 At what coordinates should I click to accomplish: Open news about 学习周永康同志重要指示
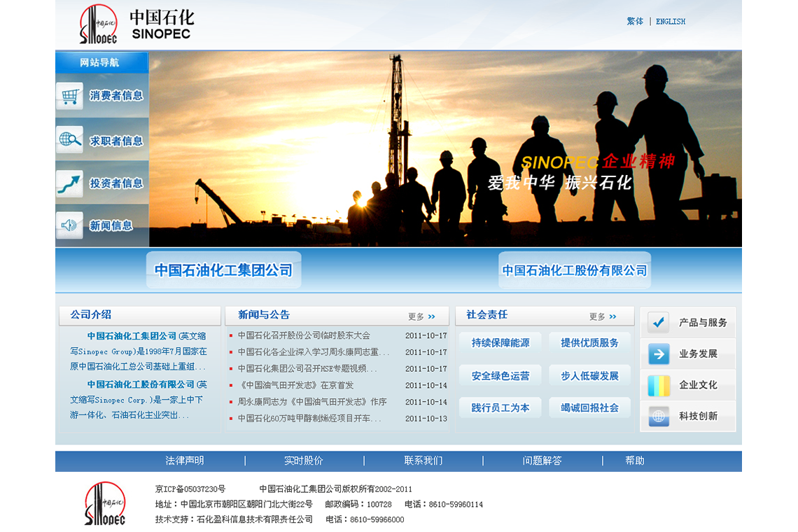tap(314, 352)
